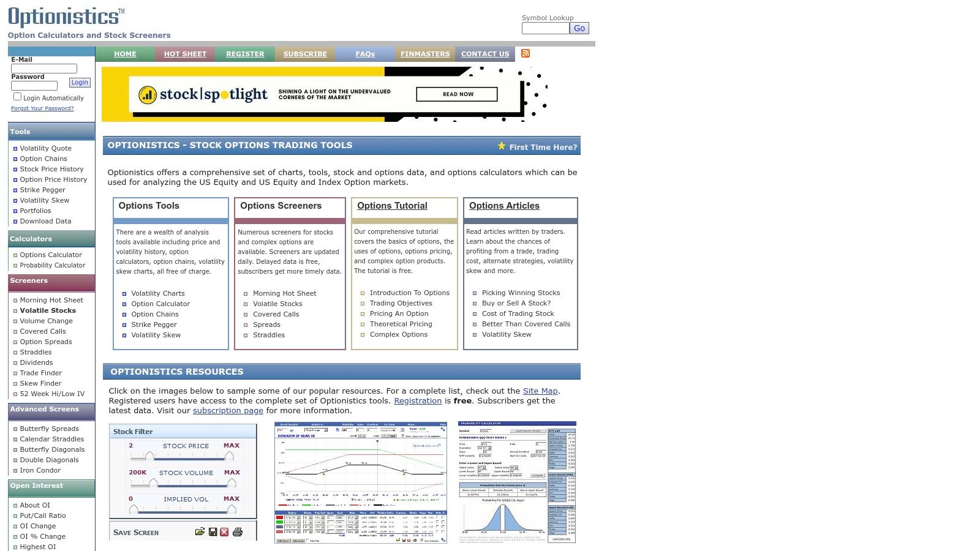The height and width of the screenshot is (551, 980).
Task: Open Picking Winning Stocks article
Action: 521,293
